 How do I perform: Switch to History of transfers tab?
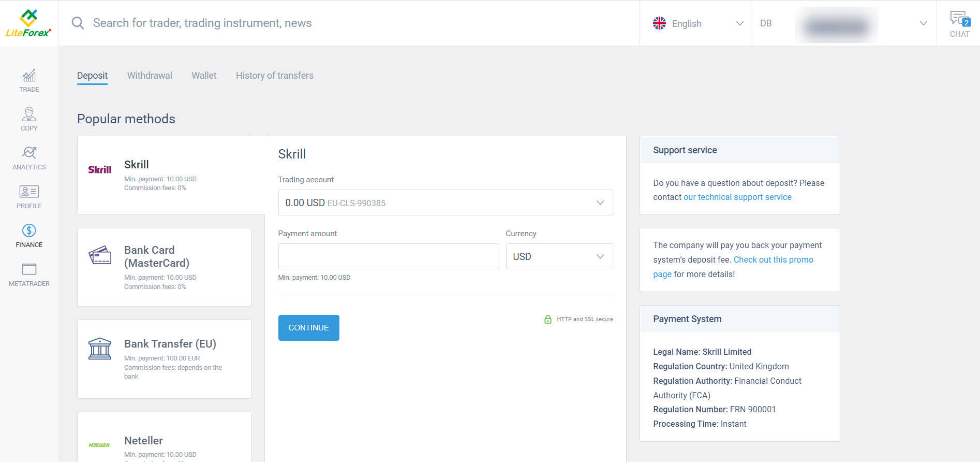[275, 76]
